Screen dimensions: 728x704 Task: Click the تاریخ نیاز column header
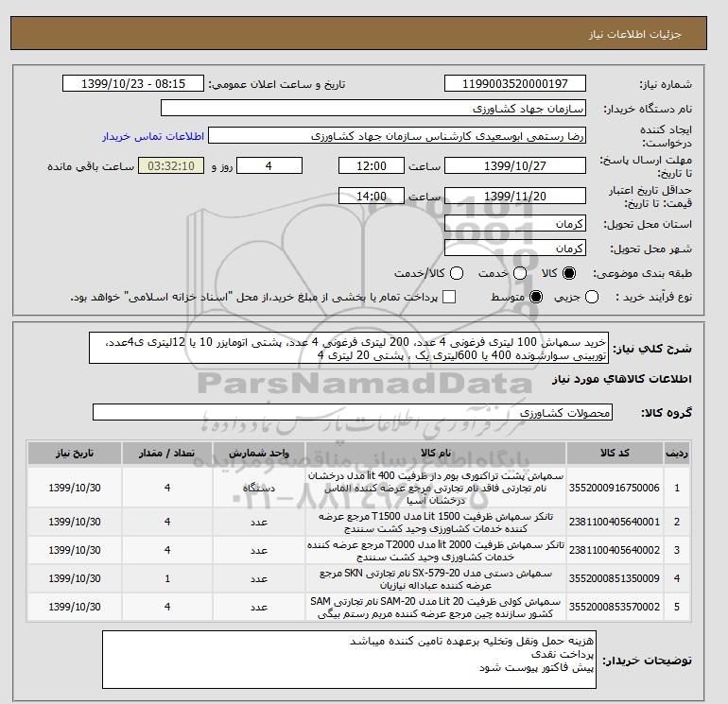pos(75,453)
